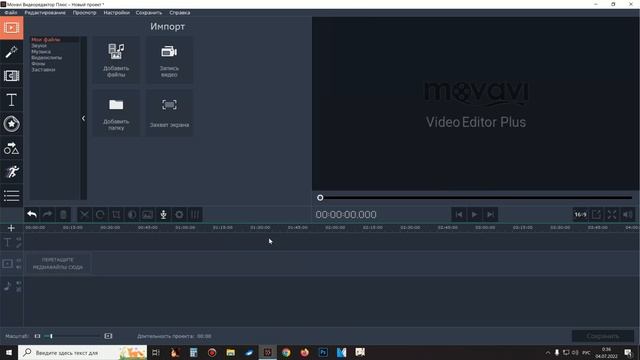The width and height of the screenshot is (640, 360).
Task: Select Фоны category in list
Action: tap(38, 64)
